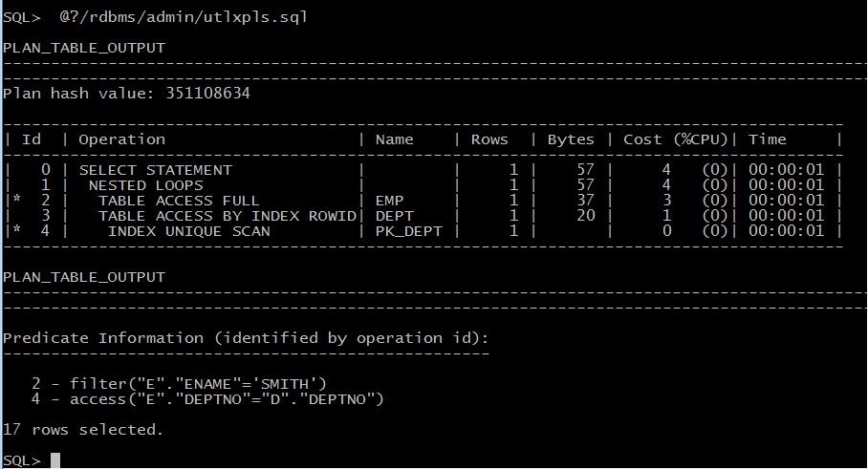Click the '17 rows selected.' message
Image resolution: width=868 pixels, height=470 pixels.
[83, 430]
